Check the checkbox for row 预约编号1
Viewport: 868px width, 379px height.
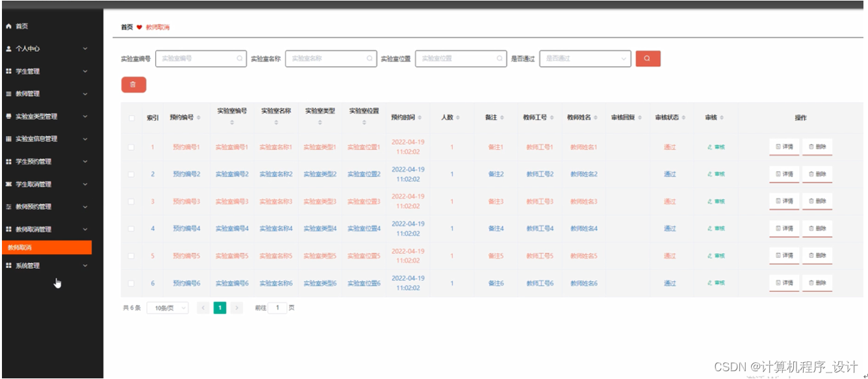tap(131, 147)
